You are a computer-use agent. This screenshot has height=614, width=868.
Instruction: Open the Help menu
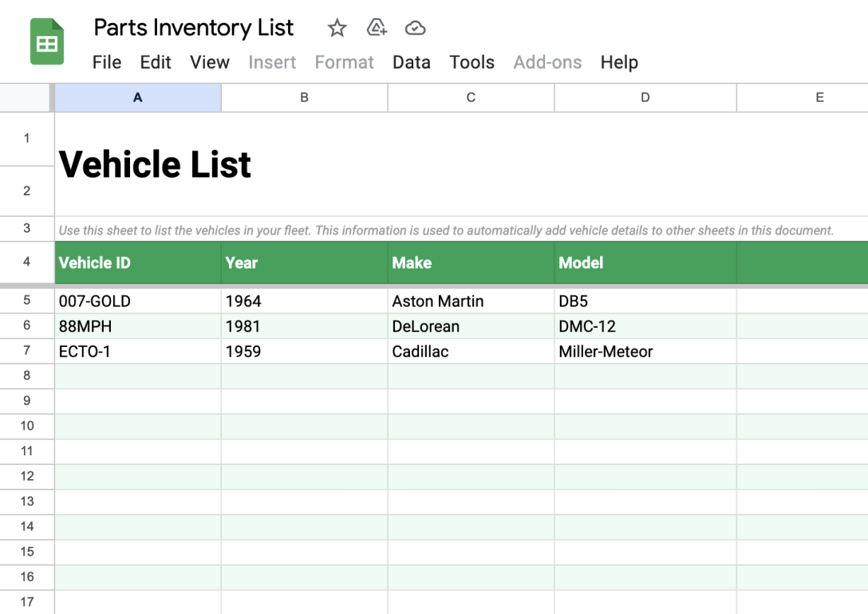619,62
